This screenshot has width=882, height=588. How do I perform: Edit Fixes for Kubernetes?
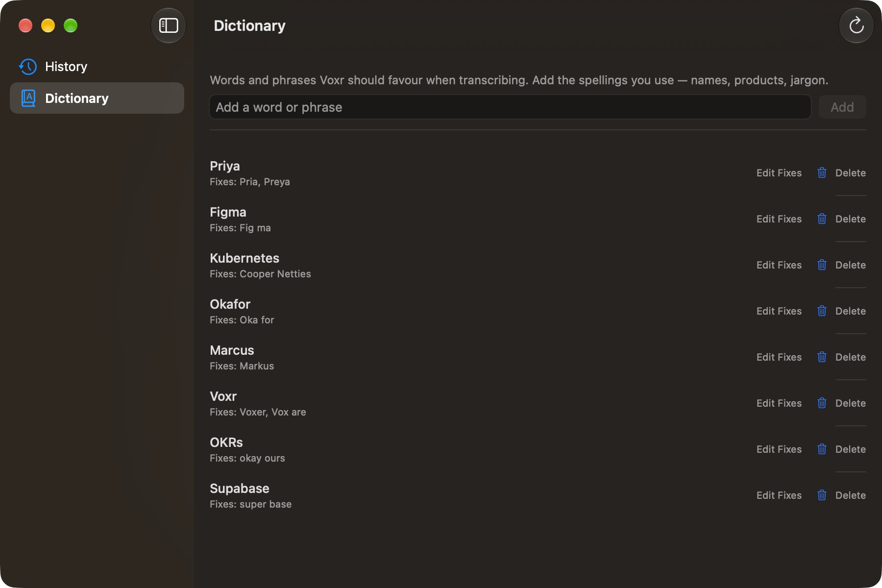(779, 265)
